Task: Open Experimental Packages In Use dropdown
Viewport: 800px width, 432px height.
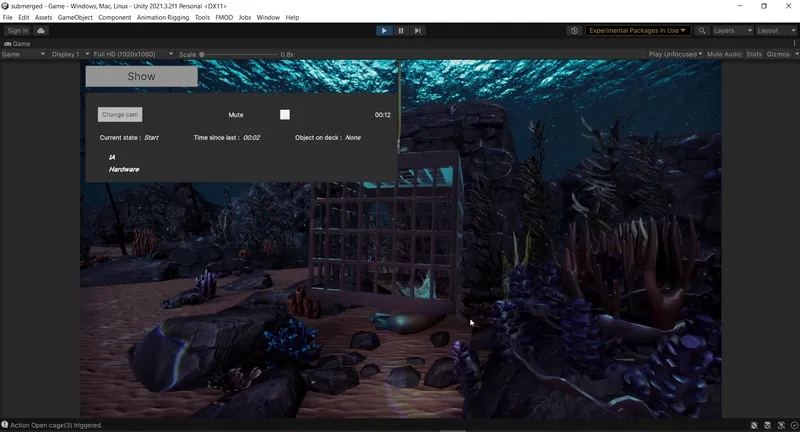Action: (638, 31)
